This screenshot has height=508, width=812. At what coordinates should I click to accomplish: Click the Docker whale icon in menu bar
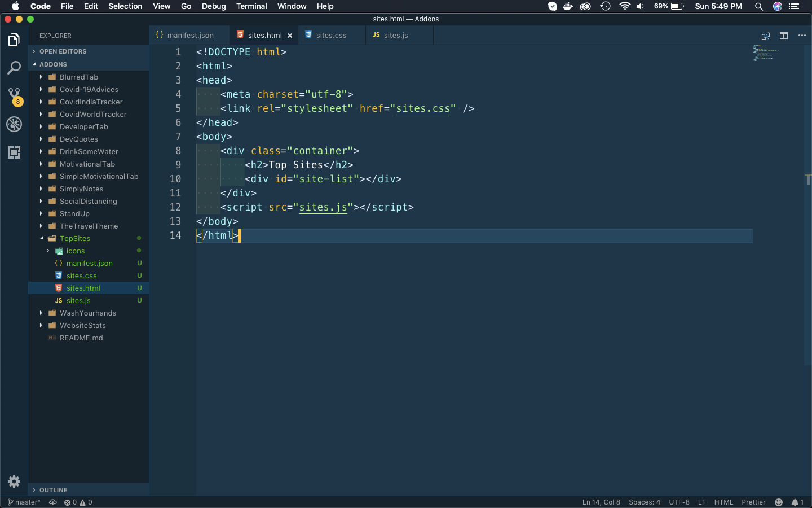(568, 6)
